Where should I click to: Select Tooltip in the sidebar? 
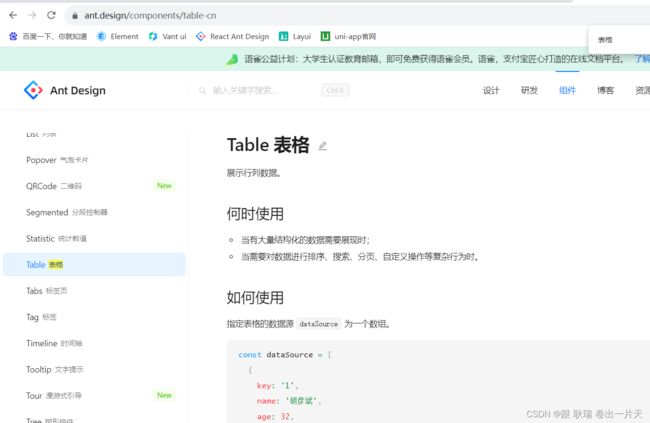94,370
